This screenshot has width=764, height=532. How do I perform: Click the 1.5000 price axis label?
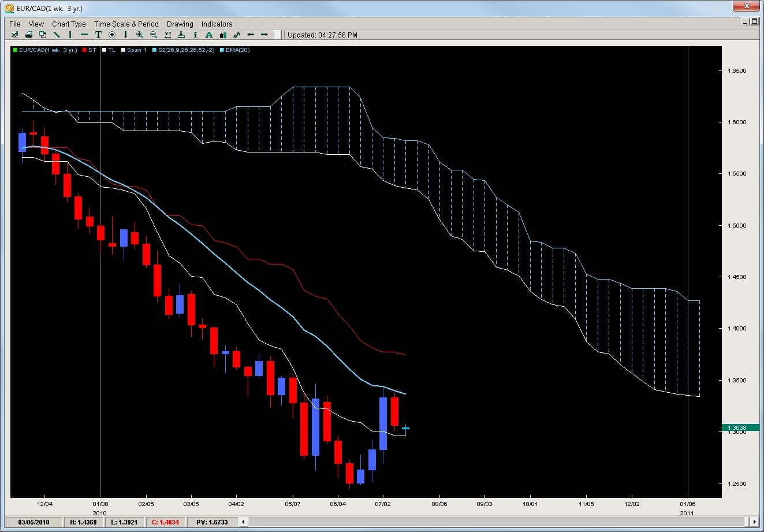(x=737, y=225)
